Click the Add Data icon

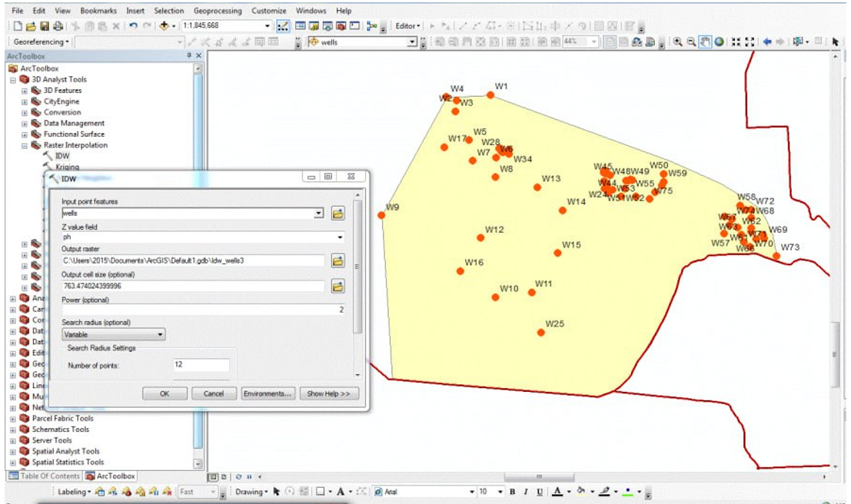point(164,26)
